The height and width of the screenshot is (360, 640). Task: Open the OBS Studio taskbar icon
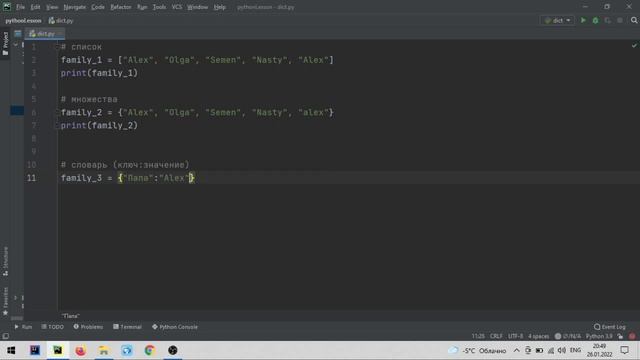[173, 350]
